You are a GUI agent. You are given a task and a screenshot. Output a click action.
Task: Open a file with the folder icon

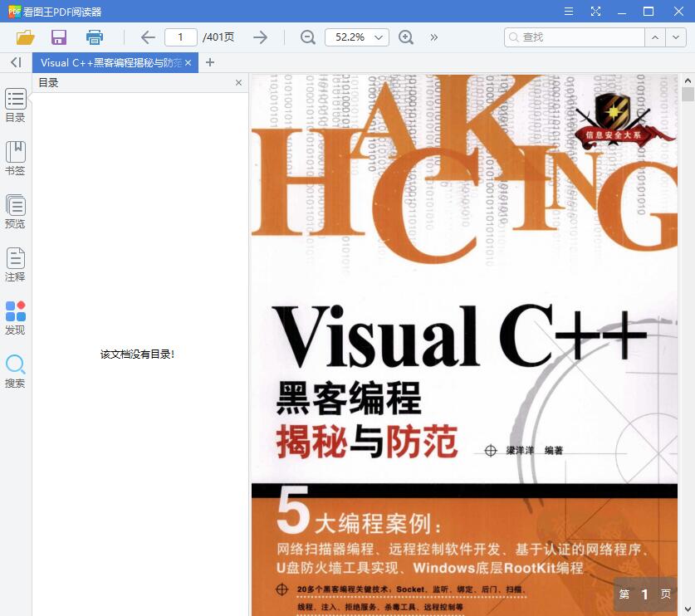click(25, 37)
